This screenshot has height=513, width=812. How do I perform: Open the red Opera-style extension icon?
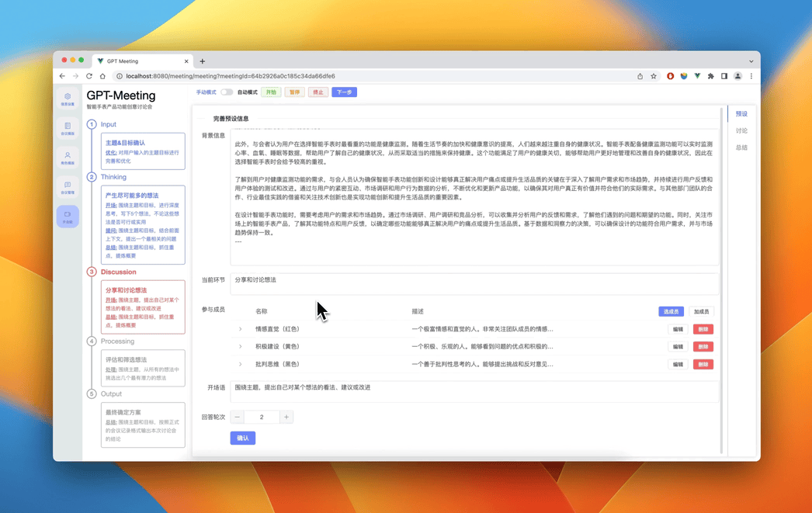tap(670, 76)
